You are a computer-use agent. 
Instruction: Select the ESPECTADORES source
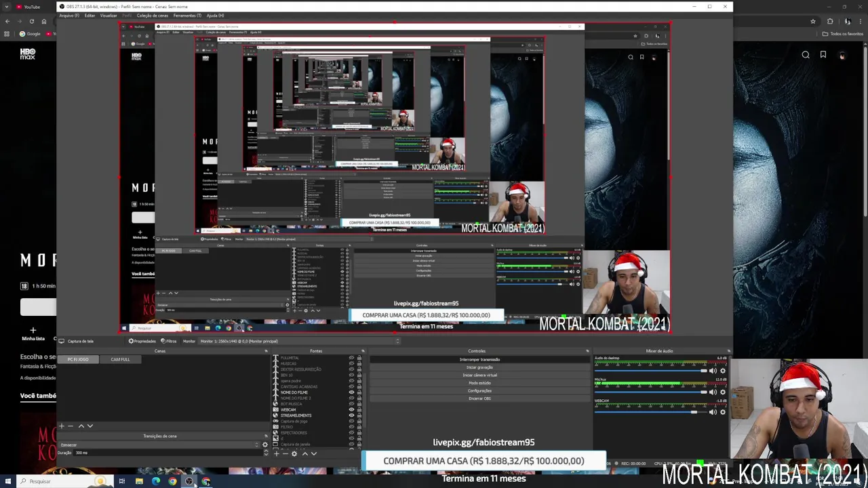click(x=294, y=432)
